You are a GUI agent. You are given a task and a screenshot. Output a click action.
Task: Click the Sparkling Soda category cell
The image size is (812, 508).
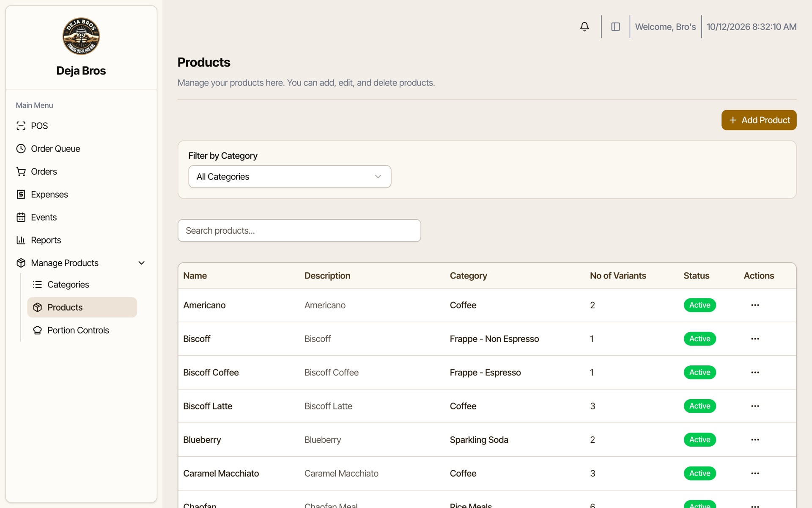(479, 440)
